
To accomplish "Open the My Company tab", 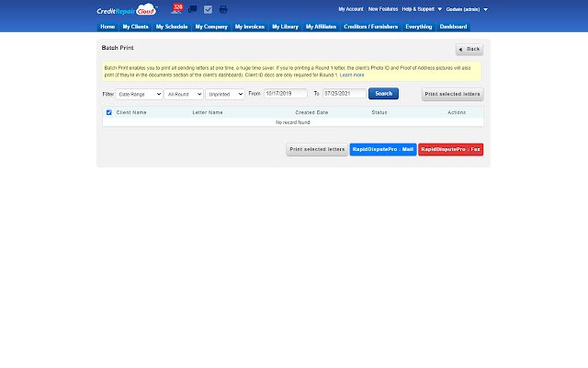I will point(211,27).
